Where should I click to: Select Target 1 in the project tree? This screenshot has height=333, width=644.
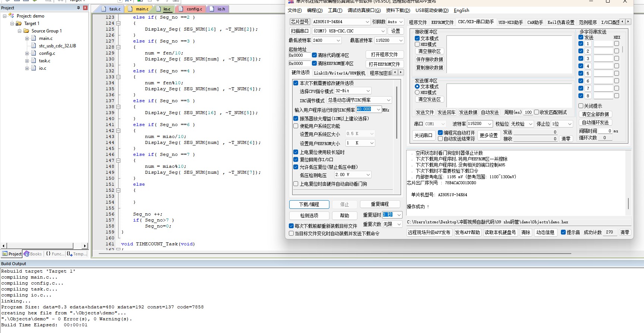click(x=32, y=23)
